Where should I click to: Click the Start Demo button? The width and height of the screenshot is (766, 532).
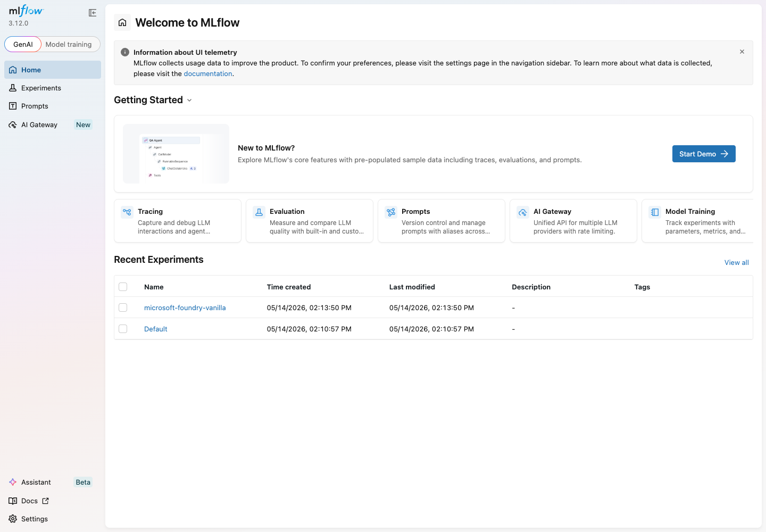(x=704, y=154)
